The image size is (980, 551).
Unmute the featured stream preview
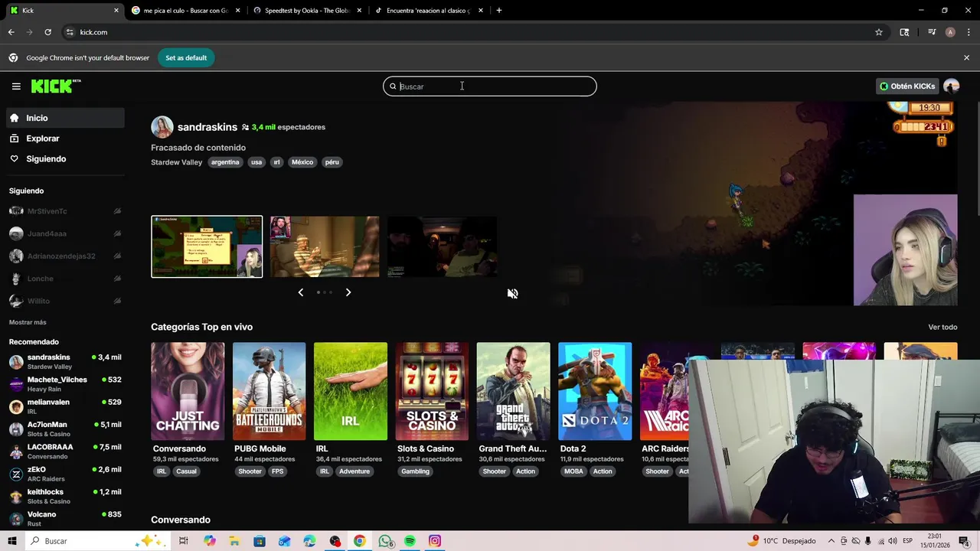(x=512, y=294)
